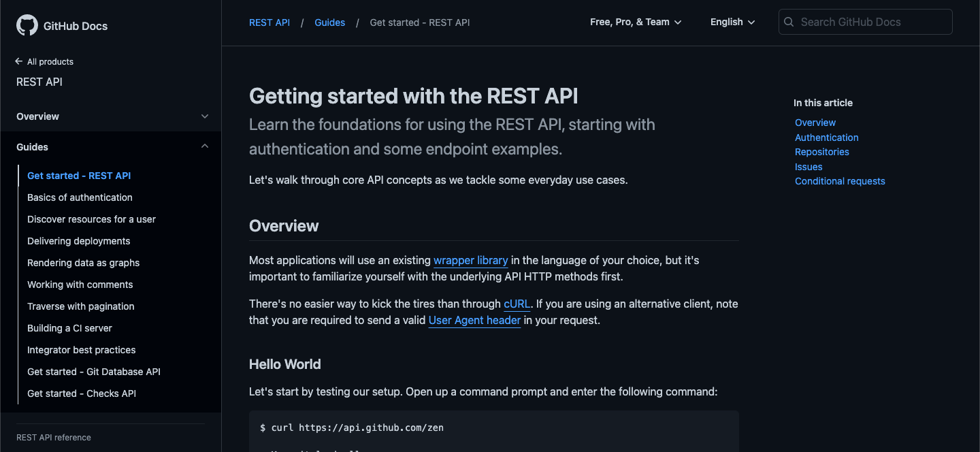
Task: Open the REST API breadcrumb link
Action: pos(269,22)
